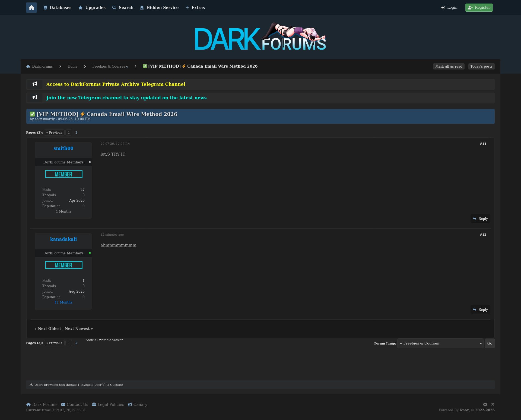Reply to kanadakali's post
The width and height of the screenshot is (521, 420).
coord(480,310)
